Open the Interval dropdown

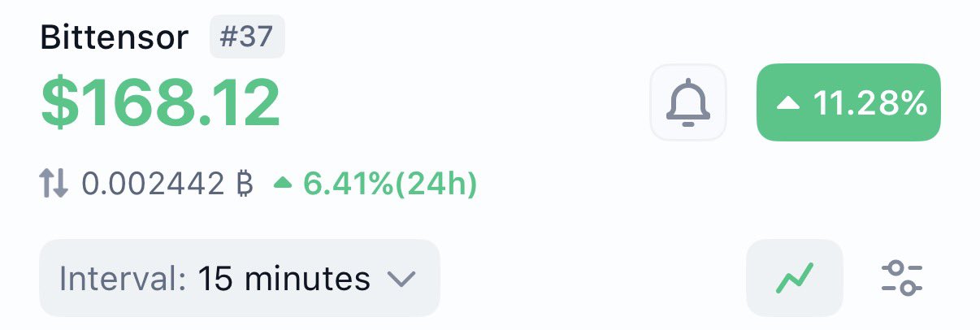tap(239, 279)
